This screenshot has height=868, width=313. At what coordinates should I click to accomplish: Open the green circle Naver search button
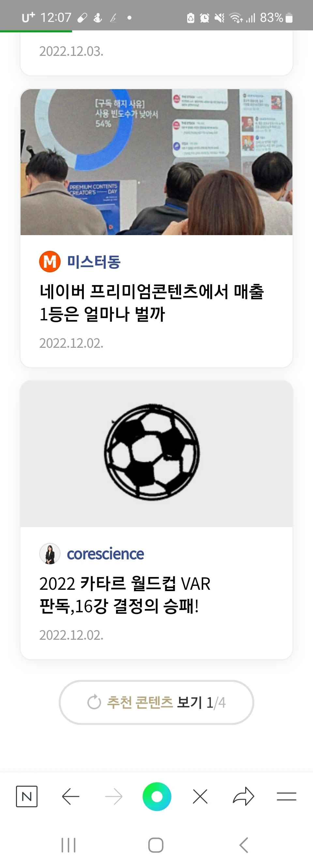coord(157,796)
